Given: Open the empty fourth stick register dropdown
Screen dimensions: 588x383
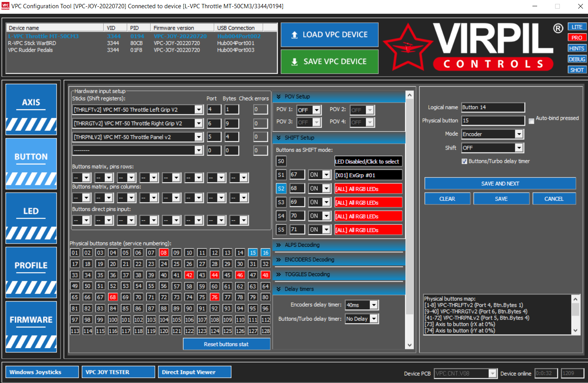Looking at the screenshot, I should (x=199, y=150).
